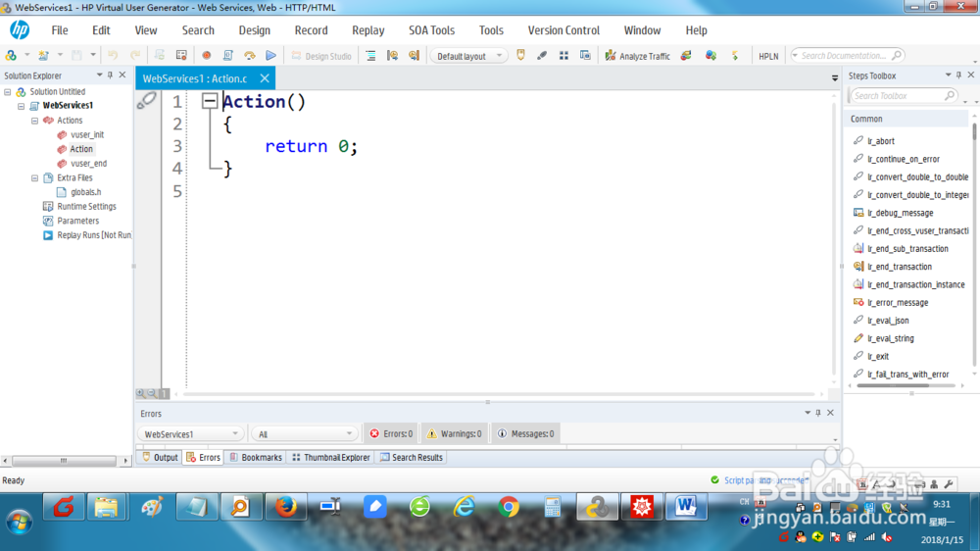Open the All filter dropdown in Errors panel

tap(305, 434)
